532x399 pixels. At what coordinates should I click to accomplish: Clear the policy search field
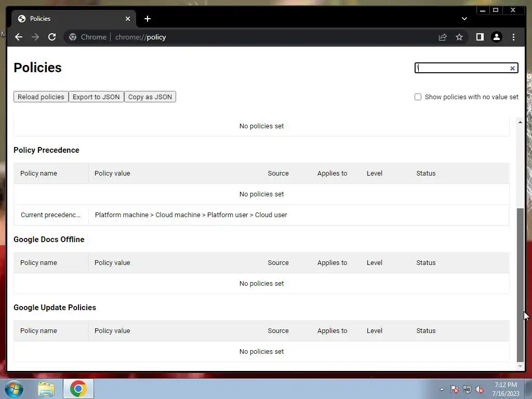pos(512,68)
